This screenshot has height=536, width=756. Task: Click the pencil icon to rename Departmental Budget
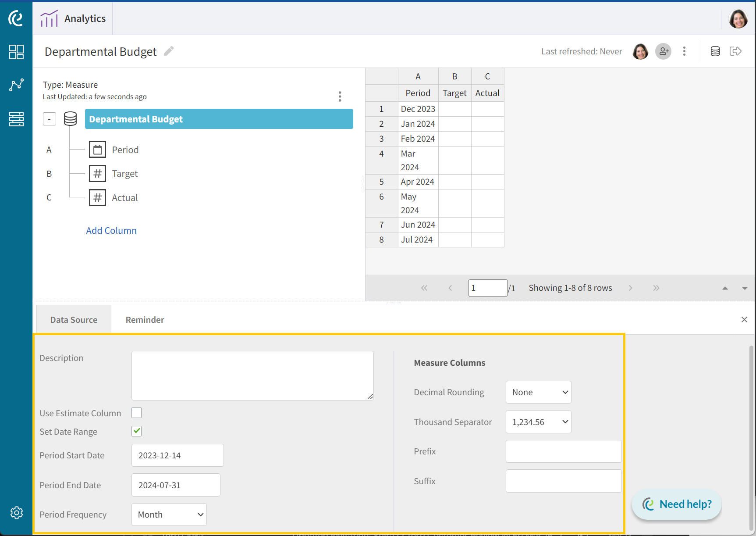(168, 51)
